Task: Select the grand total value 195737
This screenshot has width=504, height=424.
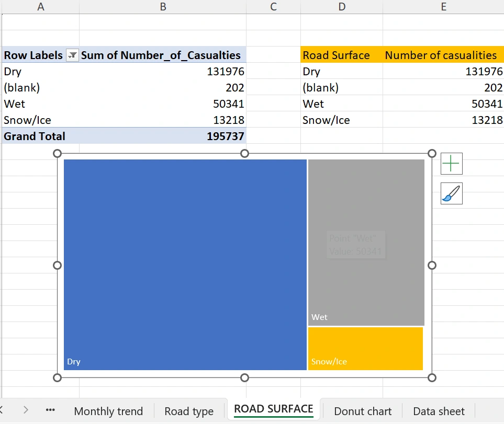Action: pos(163,136)
